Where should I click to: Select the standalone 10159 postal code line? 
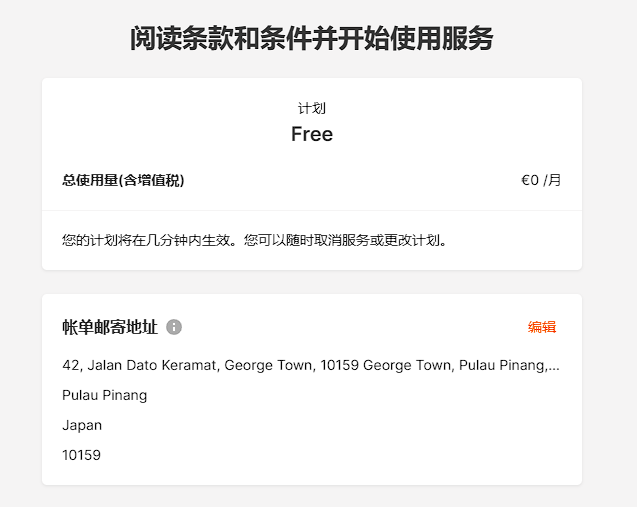tap(81, 455)
